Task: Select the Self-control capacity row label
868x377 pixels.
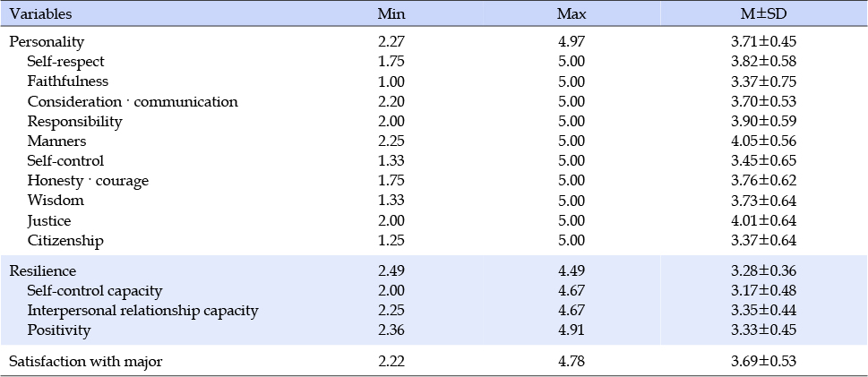Action: point(95,291)
